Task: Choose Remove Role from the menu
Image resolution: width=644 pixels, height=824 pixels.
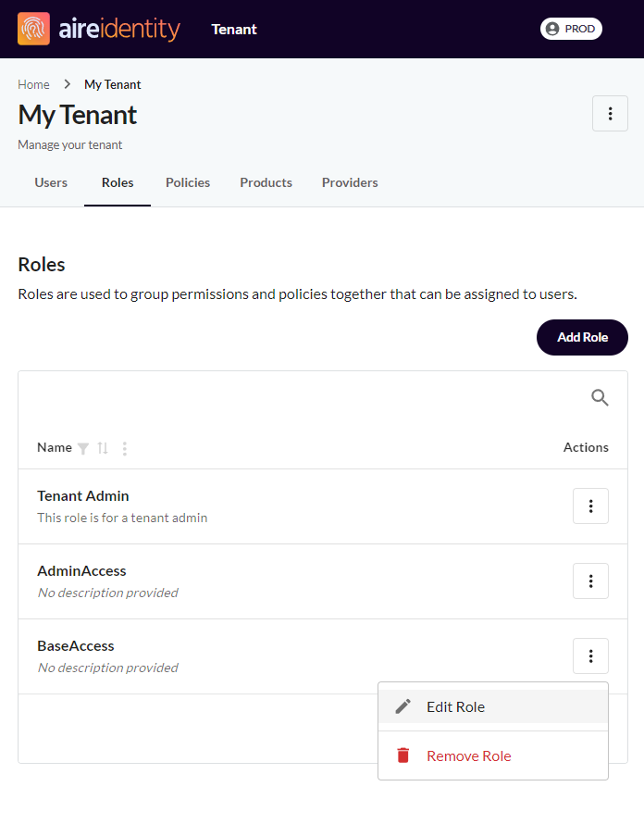Action: (493, 755)
